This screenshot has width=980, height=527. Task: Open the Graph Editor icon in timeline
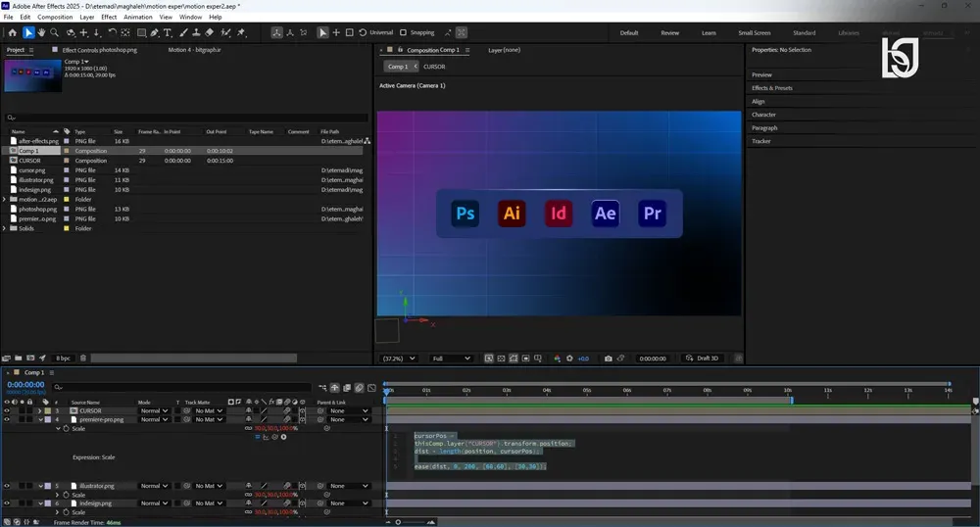tap(371, 388)
